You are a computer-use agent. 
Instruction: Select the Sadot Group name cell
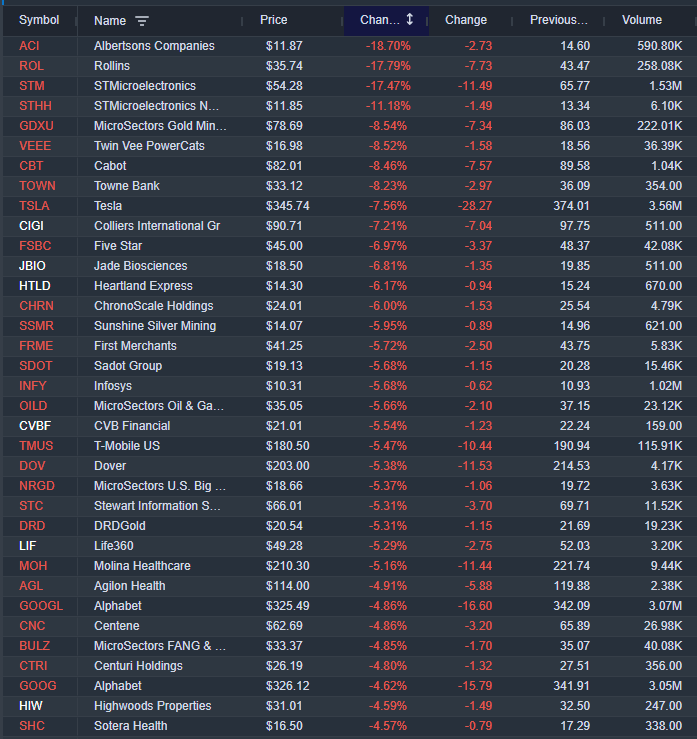tap(128, 366)
